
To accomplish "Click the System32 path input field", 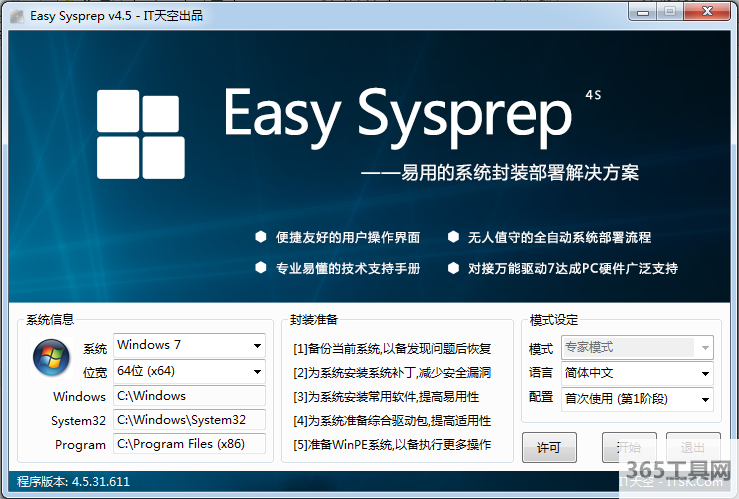I will [x=189, y=420].
